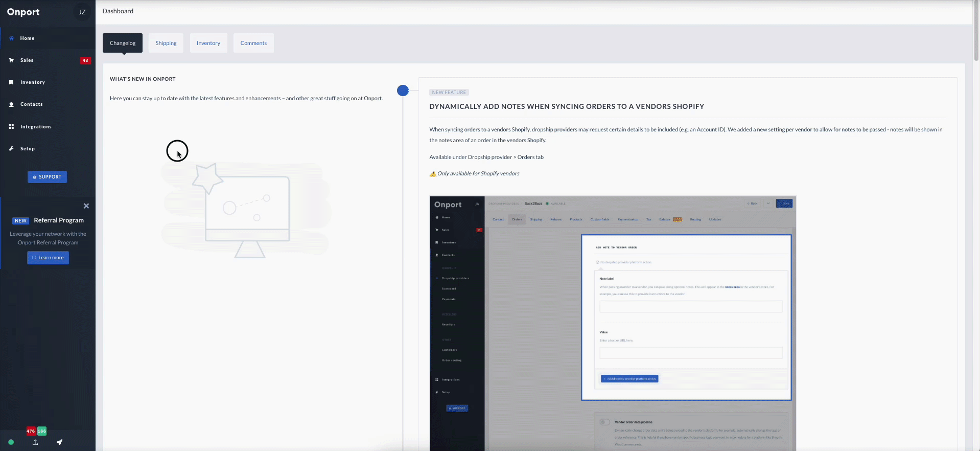The width and height of the screenshot is (980, 451).
Task: Open the Sales section in sidebar
Action: 48,60
